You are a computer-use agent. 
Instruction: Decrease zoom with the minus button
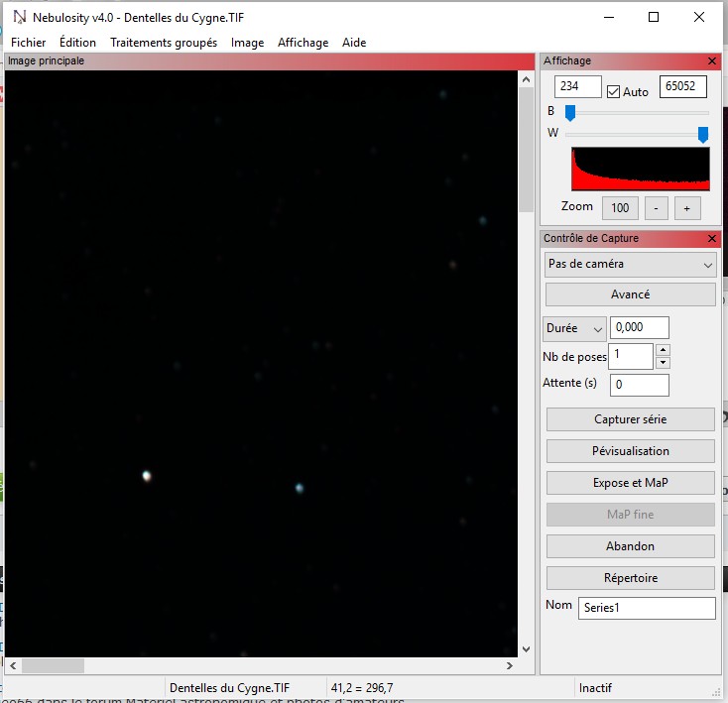pyautogui.click(x=656, y=208)
